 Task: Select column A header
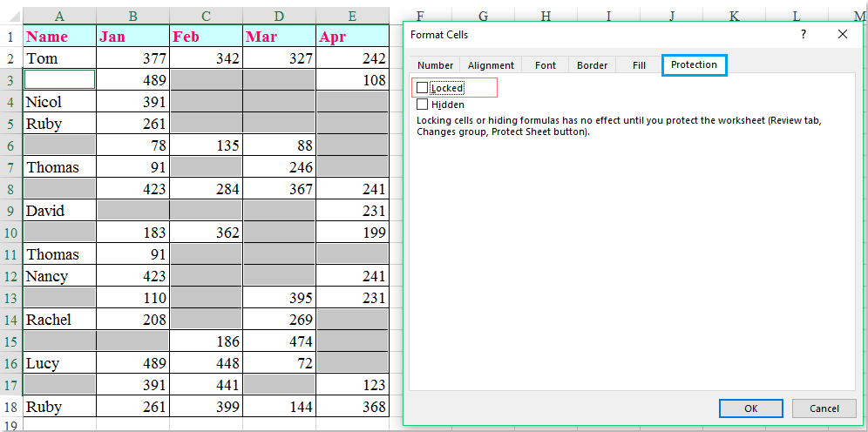coord(59,16)
